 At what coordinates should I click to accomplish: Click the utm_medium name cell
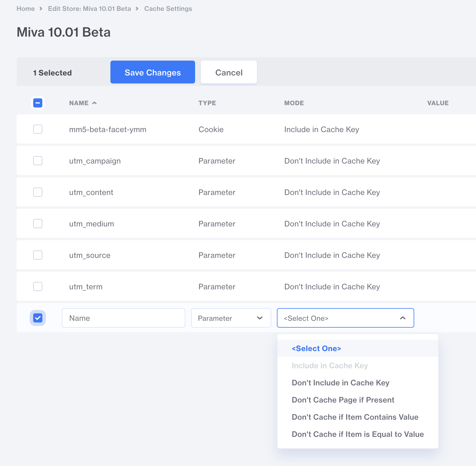91,224
